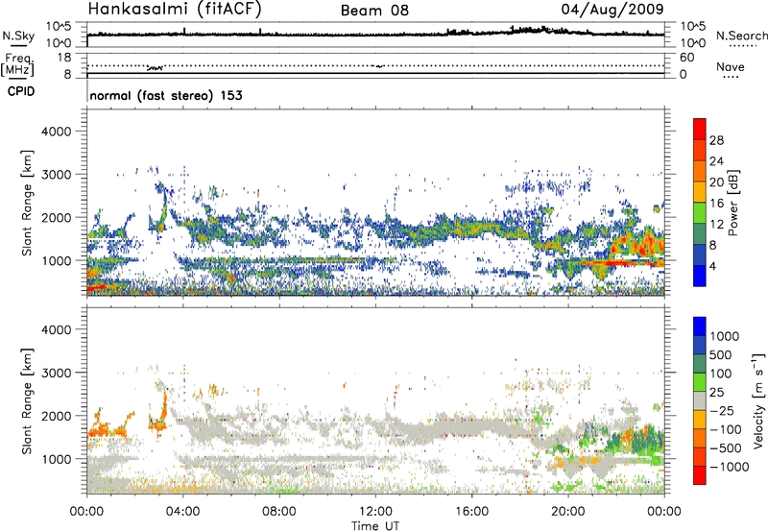Click the 'Power [dB]' colorbar label
This screenshot has width=768, height=532.
point(732,203)
